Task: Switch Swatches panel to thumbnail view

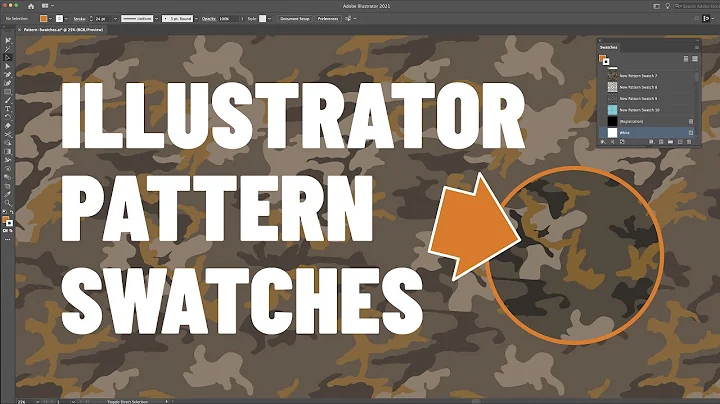Action: click(x=695, y=59)
